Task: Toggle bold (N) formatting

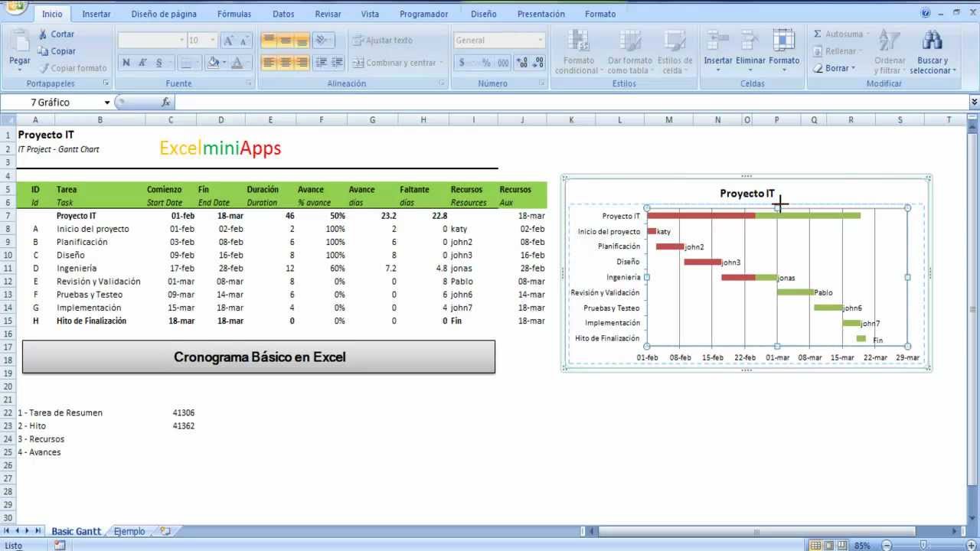Action: (x=126, y=63)
